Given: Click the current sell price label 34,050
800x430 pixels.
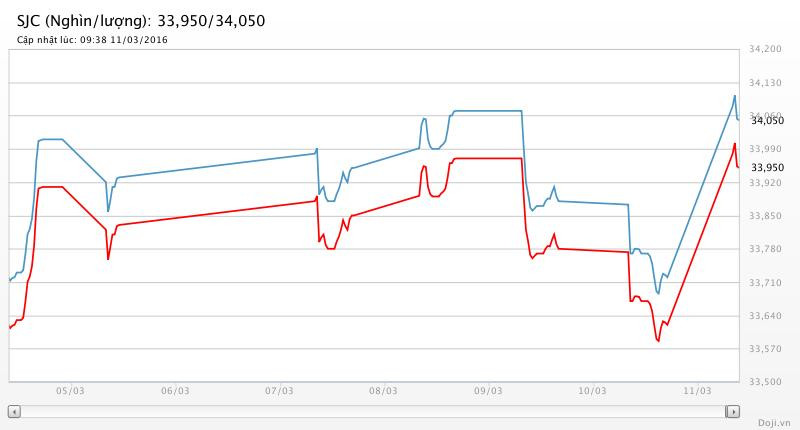Looking at the screenshot, I should coord(767,121).
